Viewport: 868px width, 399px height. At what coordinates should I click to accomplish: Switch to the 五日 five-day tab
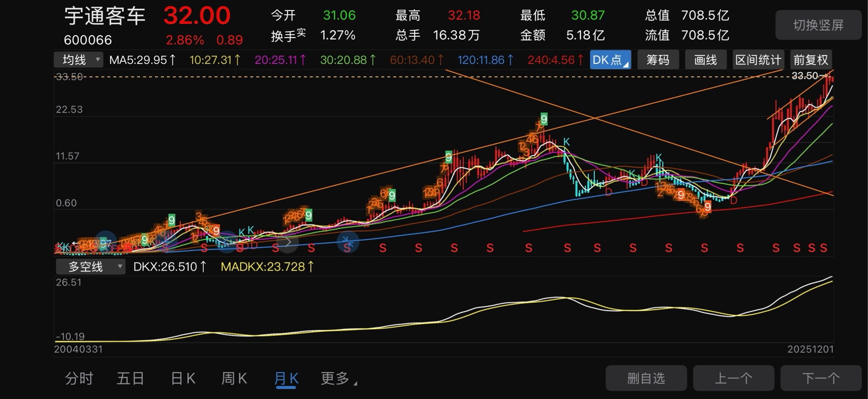(130, 378)
